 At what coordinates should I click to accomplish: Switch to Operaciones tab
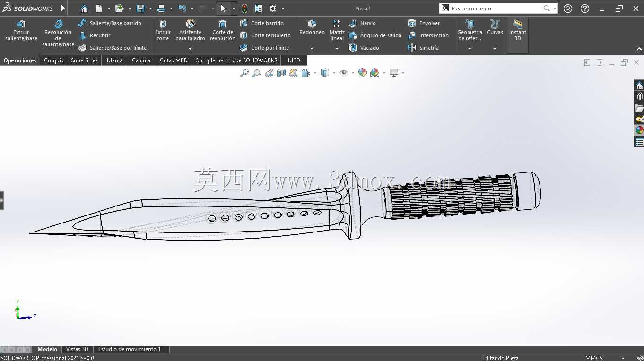pyautogui.click(x=20, y=60)
